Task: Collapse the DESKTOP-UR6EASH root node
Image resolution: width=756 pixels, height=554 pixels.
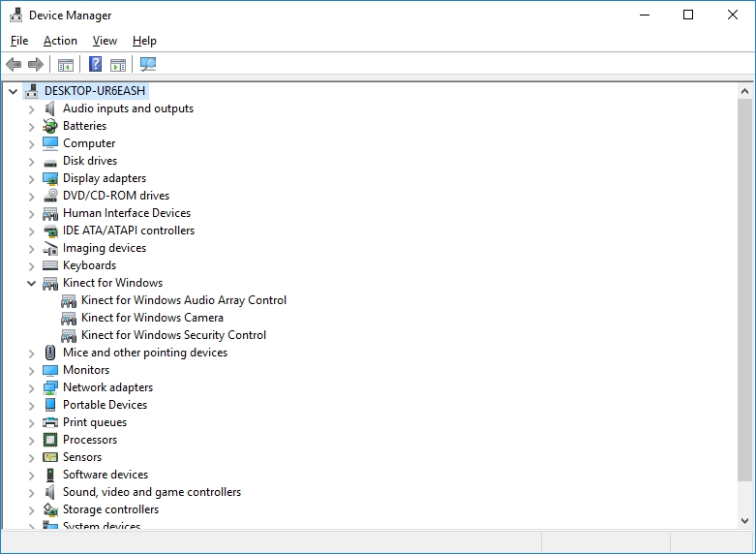Action: [13, 91]
